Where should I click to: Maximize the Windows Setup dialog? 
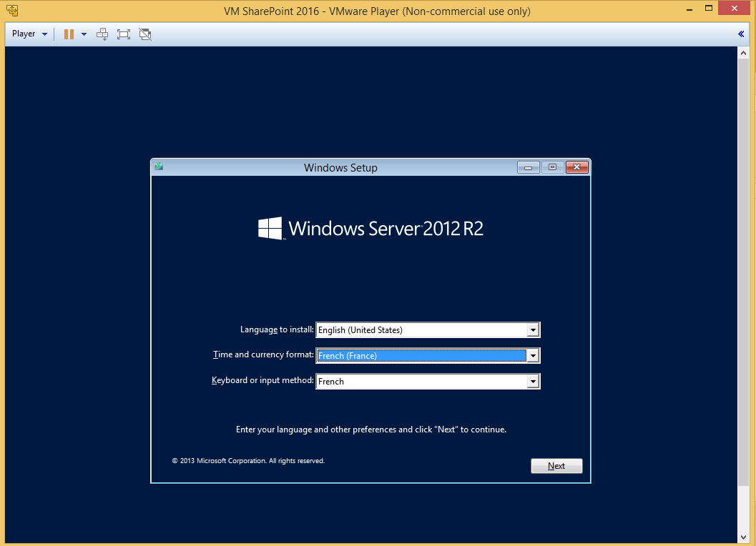pos(553,167)
